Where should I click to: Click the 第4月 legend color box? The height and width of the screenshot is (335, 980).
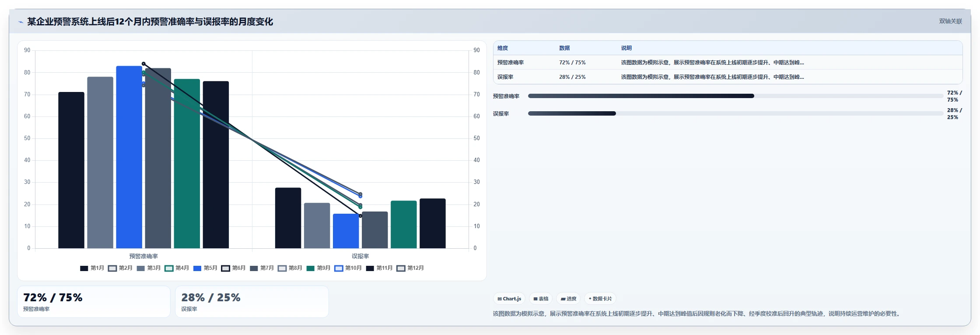pos(169,268)
